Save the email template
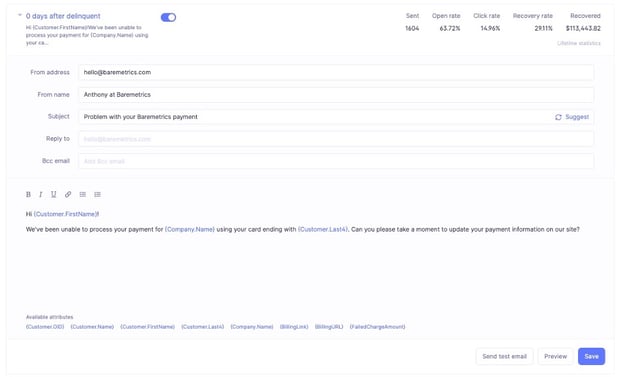622x377 pixels. (591, 356)
